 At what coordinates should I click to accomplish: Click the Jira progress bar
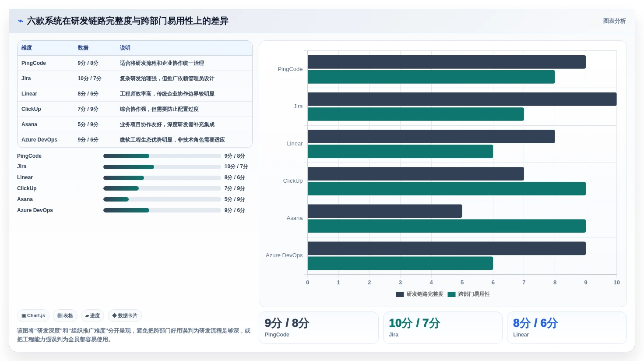pos(162,167)
